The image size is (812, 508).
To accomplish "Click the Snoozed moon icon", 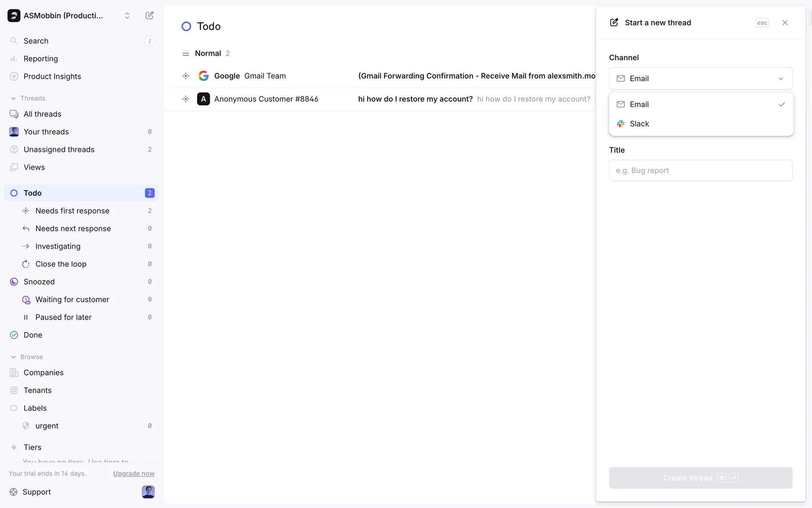I will 14,282.
